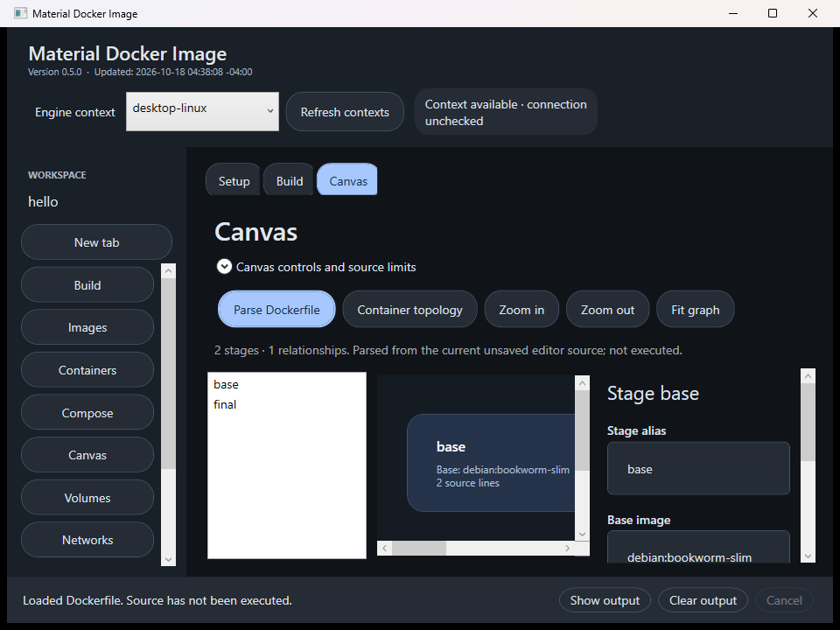Click the 'Context available · connection unchecked' status
Viewport: 840px width, 630px height.
[506, 112]
